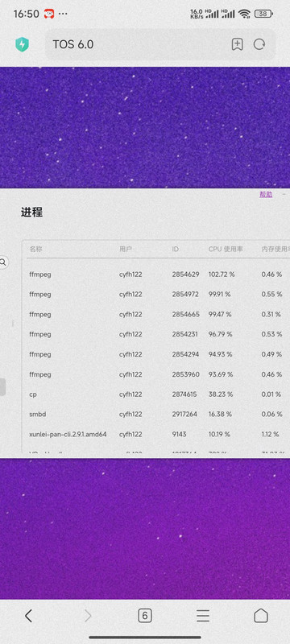Click the 0.55 % memory usage value
290x644 pixels.
[272, 295]
